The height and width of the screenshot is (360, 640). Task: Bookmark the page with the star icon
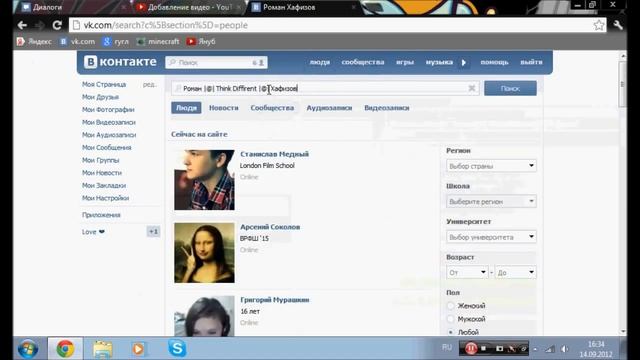(599, 25)
